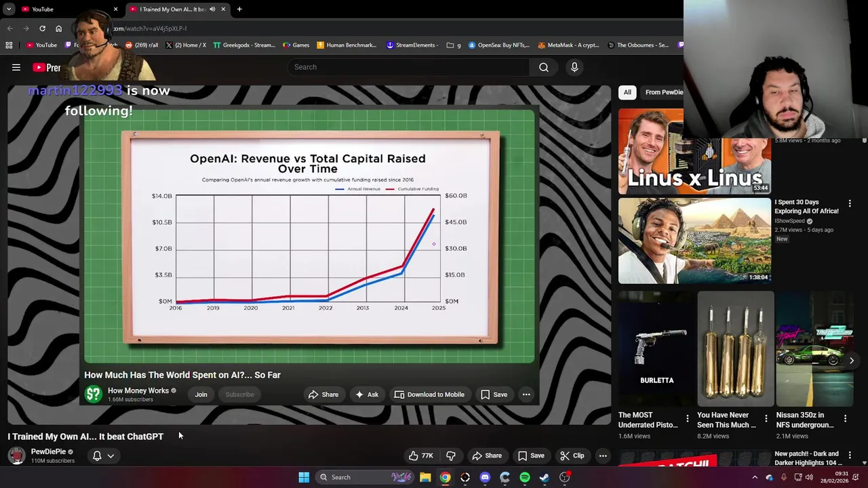This screenshot has height=488, width=868.
Task: Open the Games bookmark
Action: (296, 45)
